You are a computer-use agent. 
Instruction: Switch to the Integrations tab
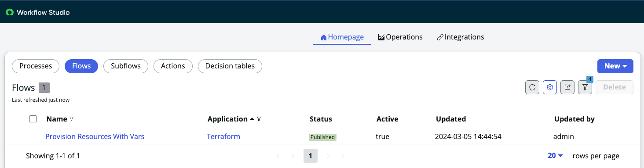coord(461,37)
